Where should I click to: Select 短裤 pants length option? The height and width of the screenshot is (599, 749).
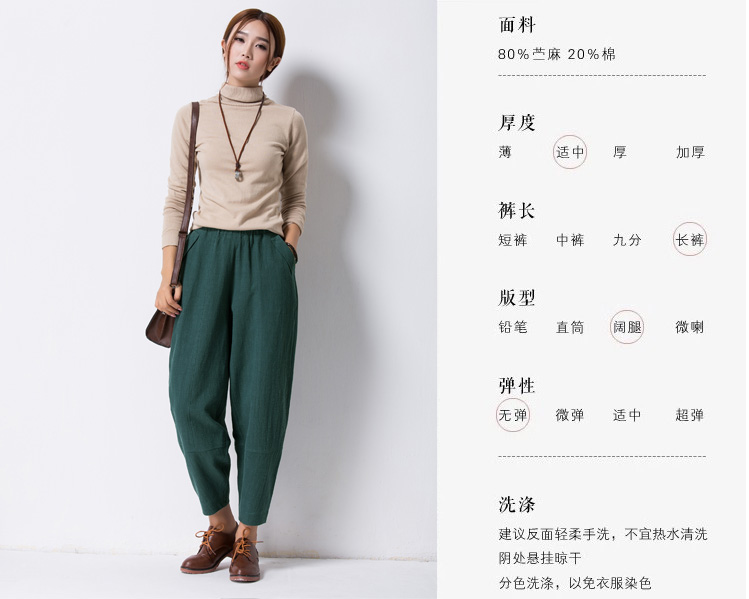click(x=513, y=240)
